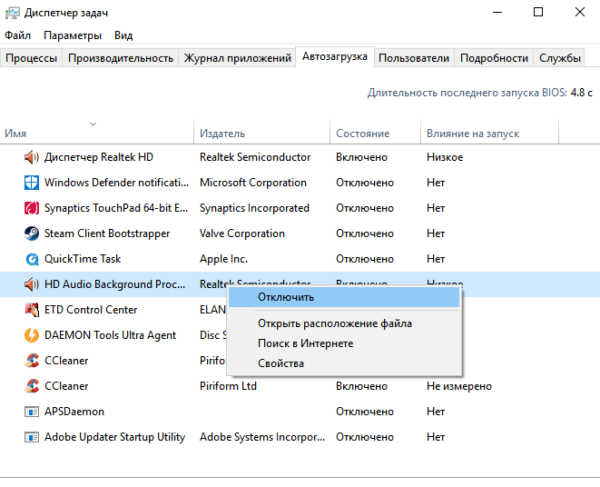This screenshot has width=600, height=487.
Task: Click the Диспетчер Realtek HD speaker icon
Action: click(31, 157)
